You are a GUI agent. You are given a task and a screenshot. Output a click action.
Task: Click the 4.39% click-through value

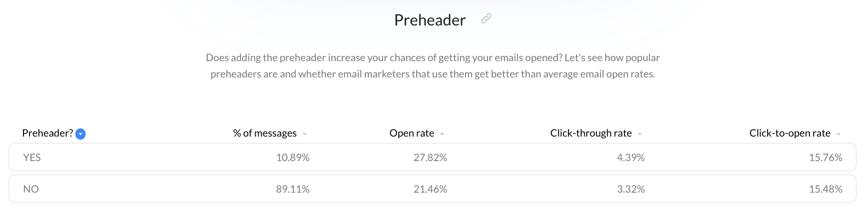631,157
